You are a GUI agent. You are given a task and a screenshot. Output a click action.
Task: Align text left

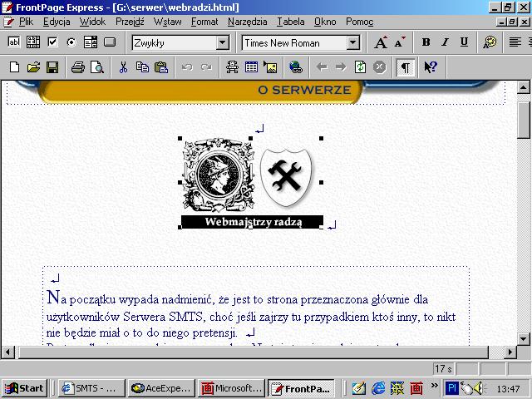(515, 42)
